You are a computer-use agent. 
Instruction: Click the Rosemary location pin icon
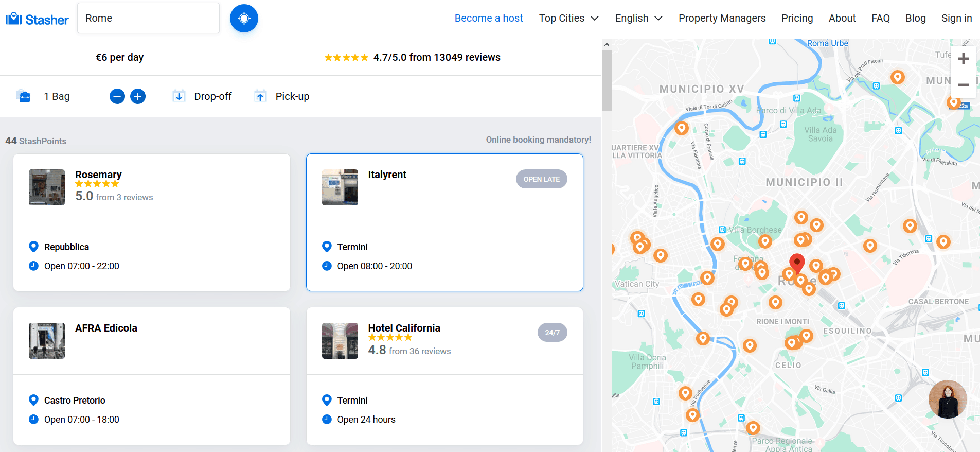[33, 247]
